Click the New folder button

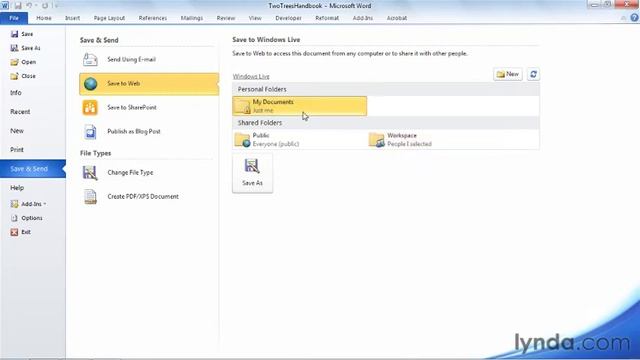click(x=508, y=74)
